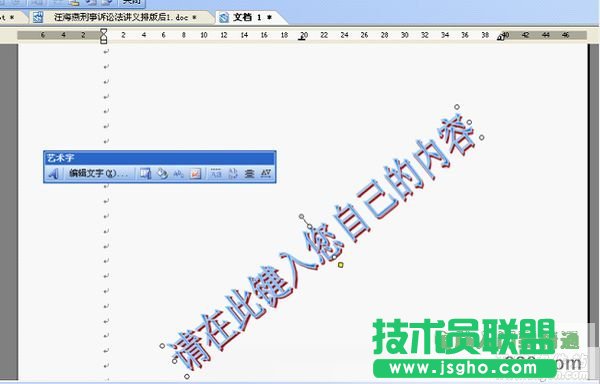Open the WordArt gallery icon
The width and height of the screenshot is (600, 384).
tap(145, 174)
